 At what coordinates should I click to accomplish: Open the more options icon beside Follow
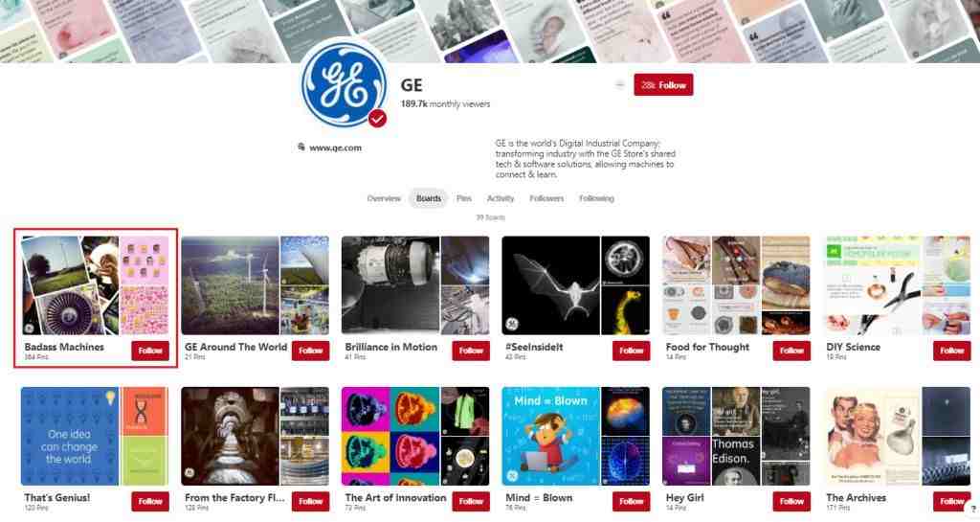click(x=620, y=84)
